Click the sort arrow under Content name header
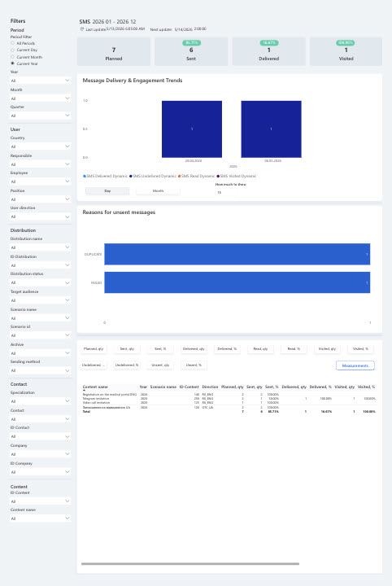The width and height of the screenshot is (392, 586). pos(84,390)
